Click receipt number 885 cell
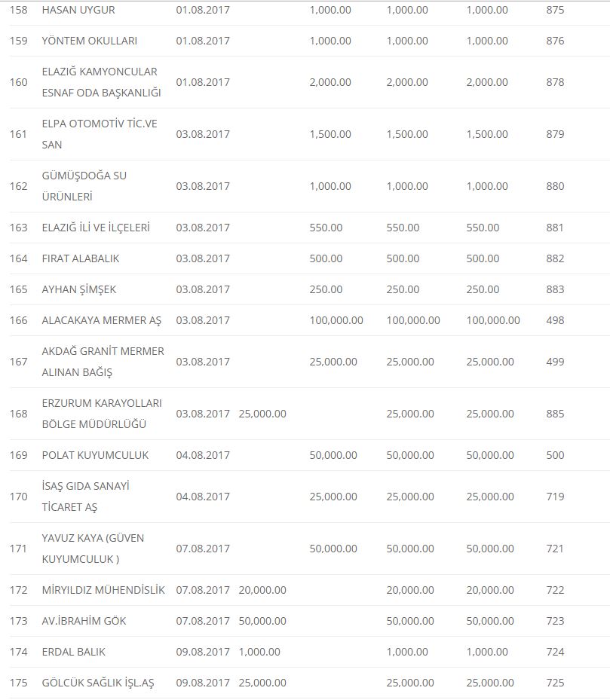610x700 pixels. (x=555, y=414)
